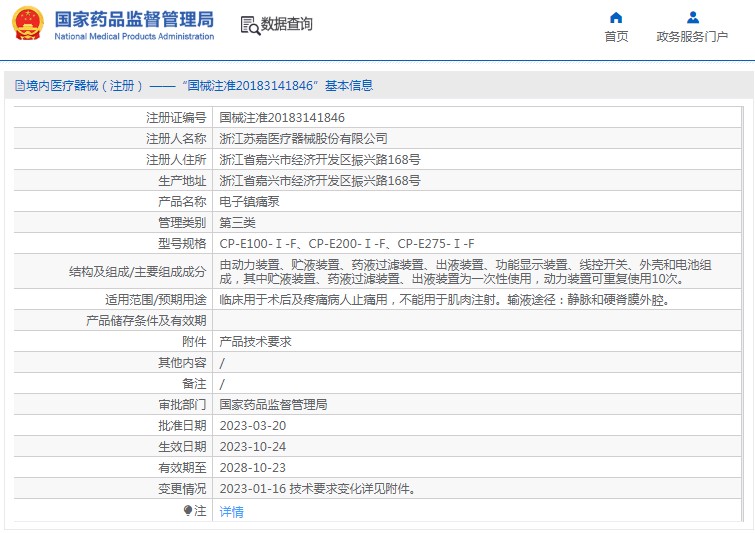Open 政务服务门户 portal link
The height and width of the screenshot is (533, 755).
(x=692, y=37)
